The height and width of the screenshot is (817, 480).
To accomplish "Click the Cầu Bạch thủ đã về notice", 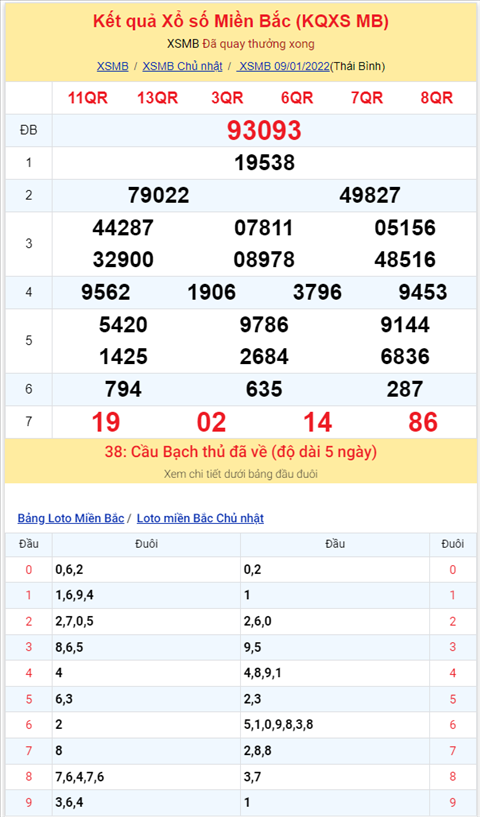I will click(x=240, y=452).
